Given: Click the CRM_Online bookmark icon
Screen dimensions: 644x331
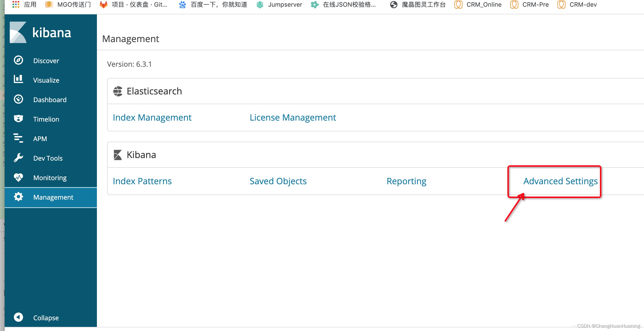Looking at the screenshot, I should (458, 5).
